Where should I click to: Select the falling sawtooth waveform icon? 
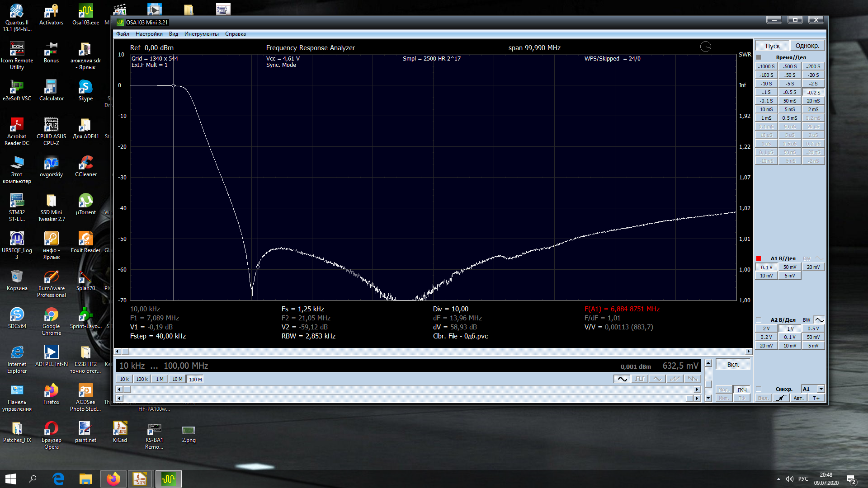692,379
